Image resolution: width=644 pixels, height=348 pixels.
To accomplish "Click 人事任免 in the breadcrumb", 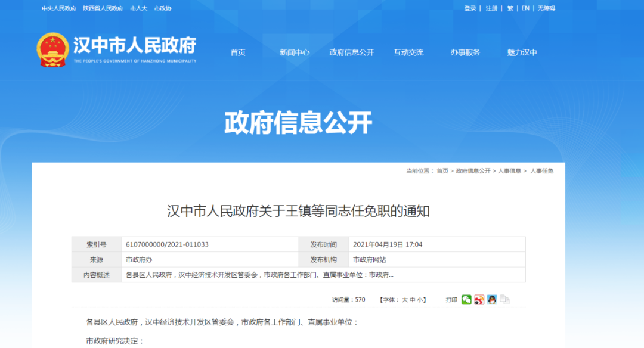I will 541,170.
